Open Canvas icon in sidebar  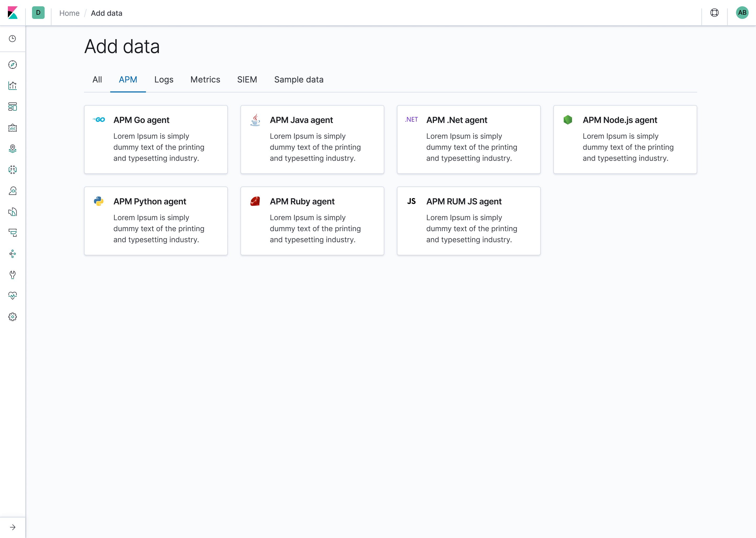[13, 128]
